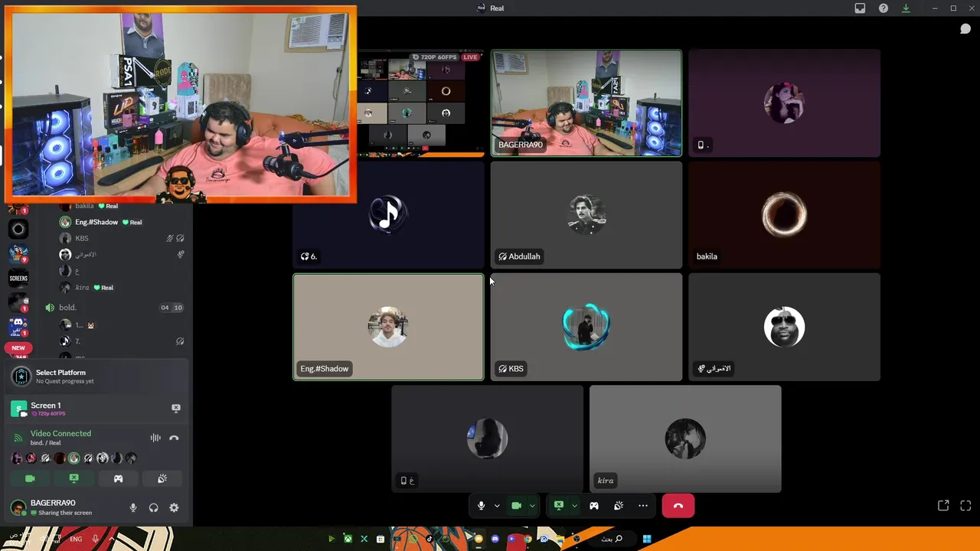Stop screen share in call control bar
Viewport: 980px width, 551px height.
coord(559,506)
